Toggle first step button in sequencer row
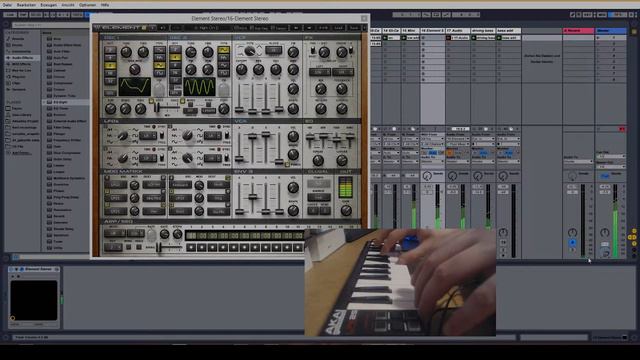The height and width of the screenshot is (360, 640). (191, 247)
